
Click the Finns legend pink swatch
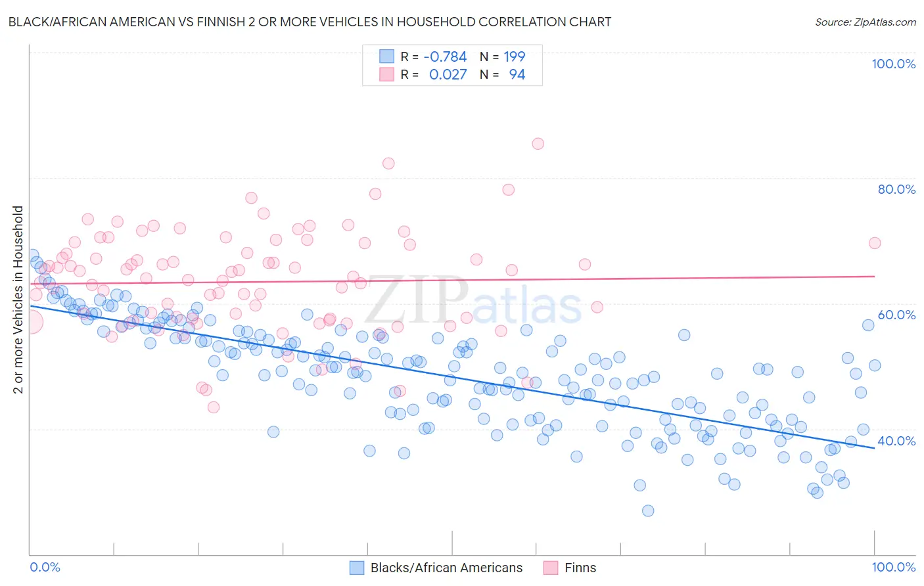click(x=551, y=568)
